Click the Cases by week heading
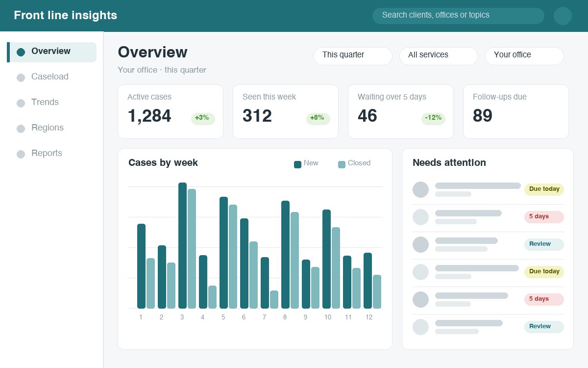 [163, 163]
